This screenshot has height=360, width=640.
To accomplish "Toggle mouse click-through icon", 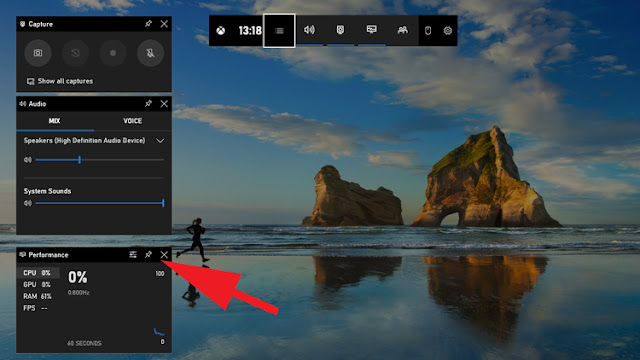I will (428, 31).
